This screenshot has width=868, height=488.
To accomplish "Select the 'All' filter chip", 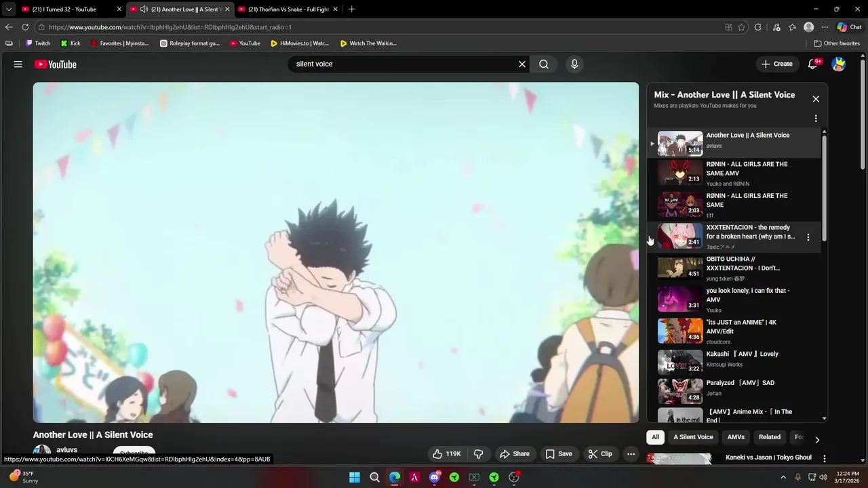I will (655, 437).
